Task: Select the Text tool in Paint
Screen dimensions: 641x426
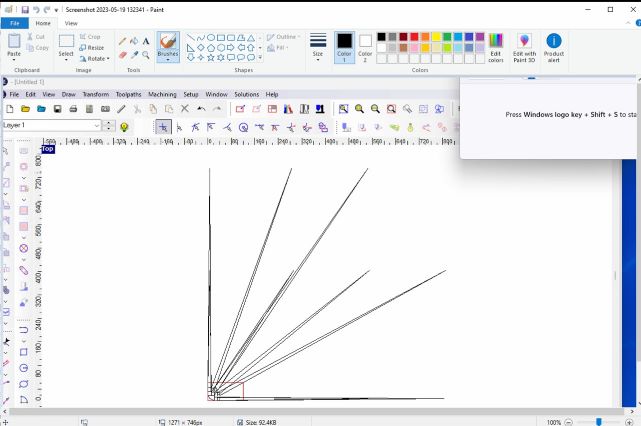Action: tap(146, 41)
